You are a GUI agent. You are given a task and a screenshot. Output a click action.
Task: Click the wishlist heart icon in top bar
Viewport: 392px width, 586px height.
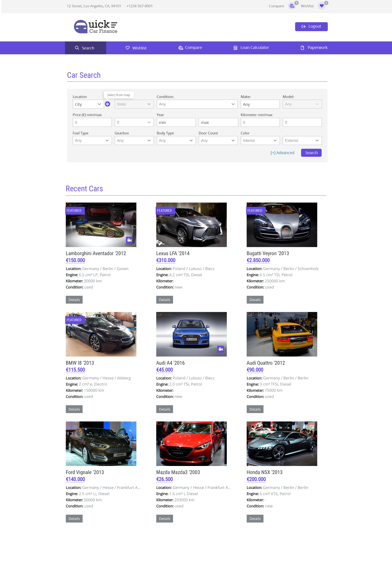click(321, 6)
